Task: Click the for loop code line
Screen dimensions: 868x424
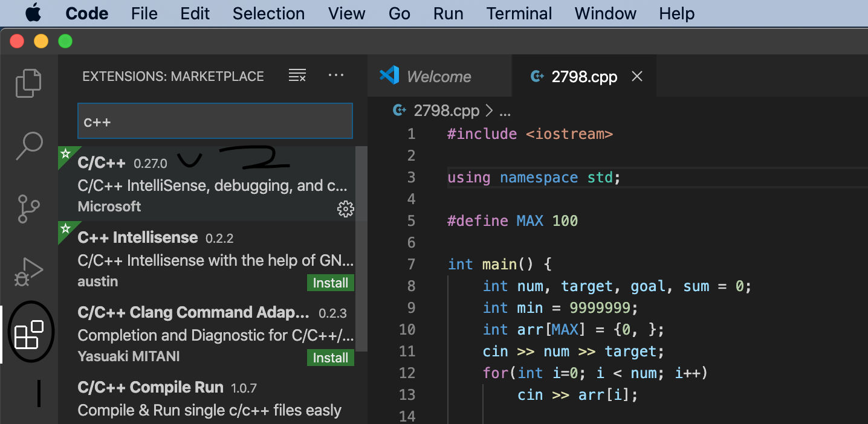Action: click(595, 373)
